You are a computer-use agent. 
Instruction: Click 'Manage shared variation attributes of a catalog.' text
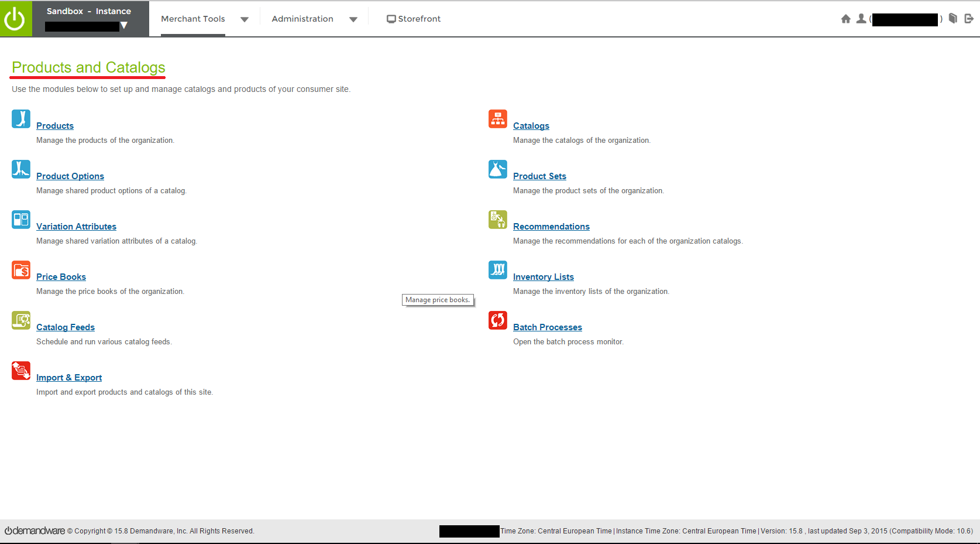[x=116, y=241]
